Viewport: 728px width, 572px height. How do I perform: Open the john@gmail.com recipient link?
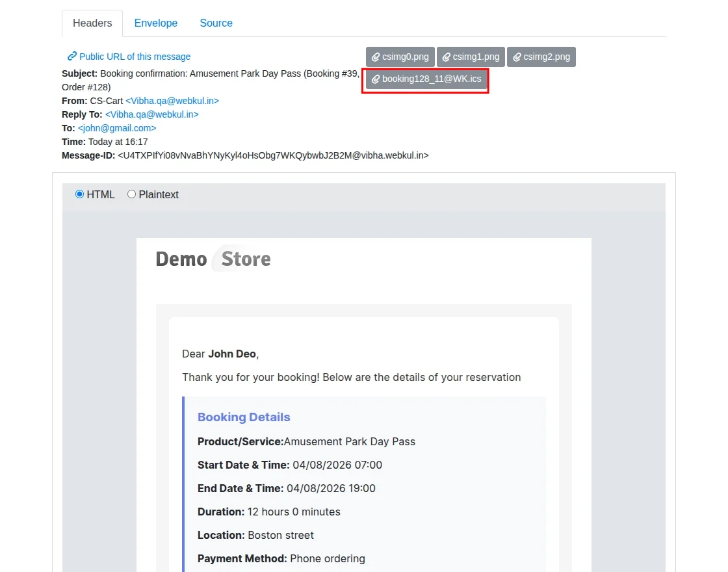pos(117,128)
